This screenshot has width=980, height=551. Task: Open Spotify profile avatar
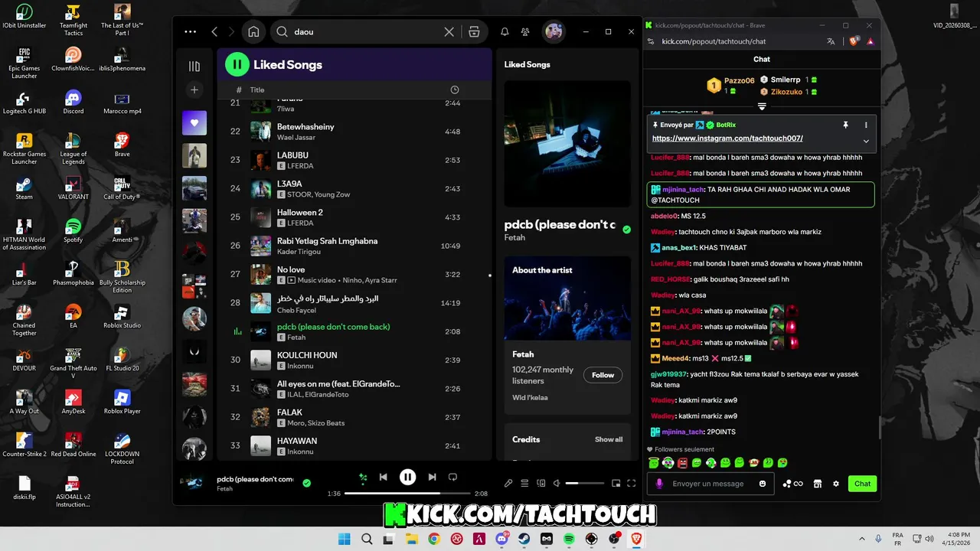point(553,31)
